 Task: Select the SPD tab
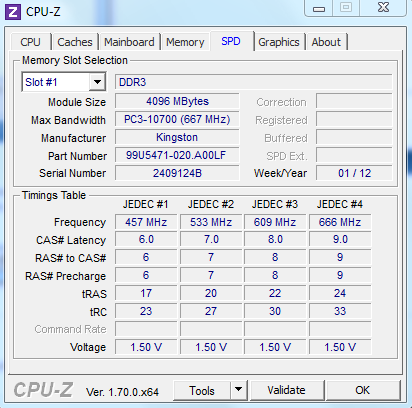coord(231,41)
